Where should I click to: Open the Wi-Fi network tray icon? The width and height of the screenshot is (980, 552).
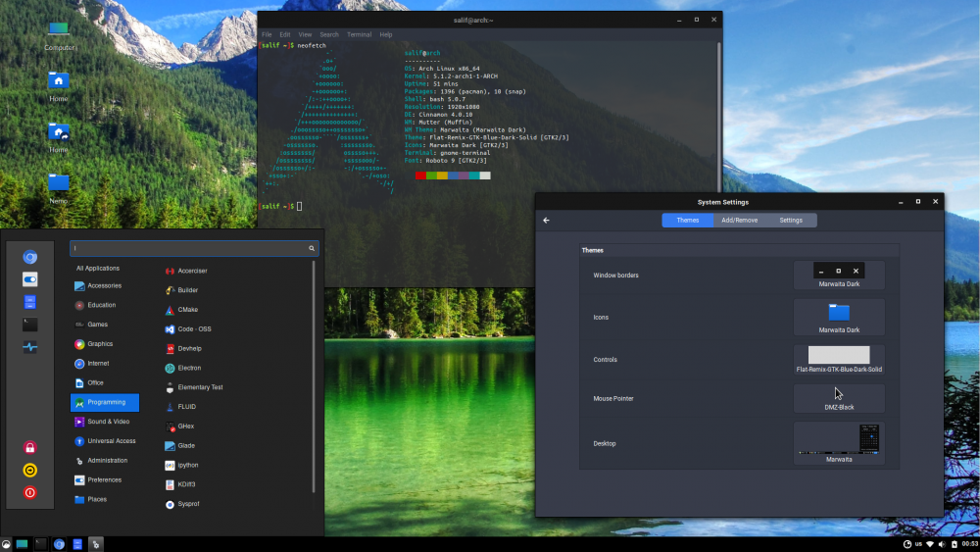tap(930, 544)
